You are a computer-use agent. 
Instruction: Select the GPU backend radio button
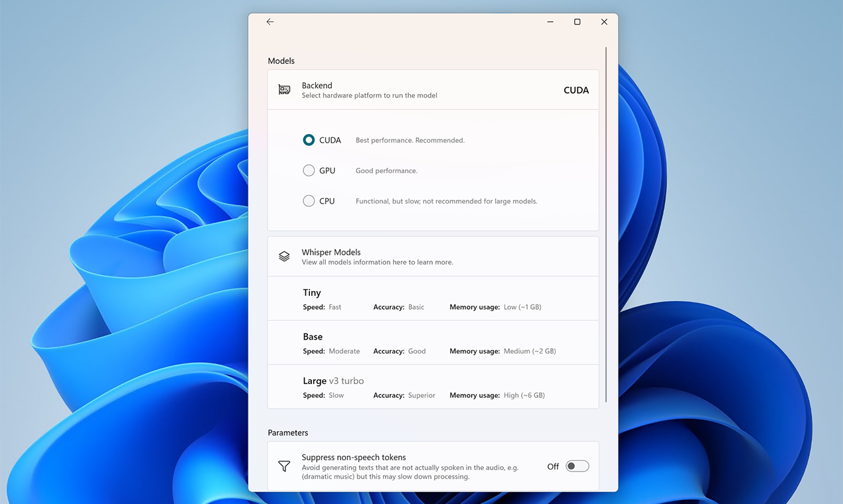coord(309,170)
